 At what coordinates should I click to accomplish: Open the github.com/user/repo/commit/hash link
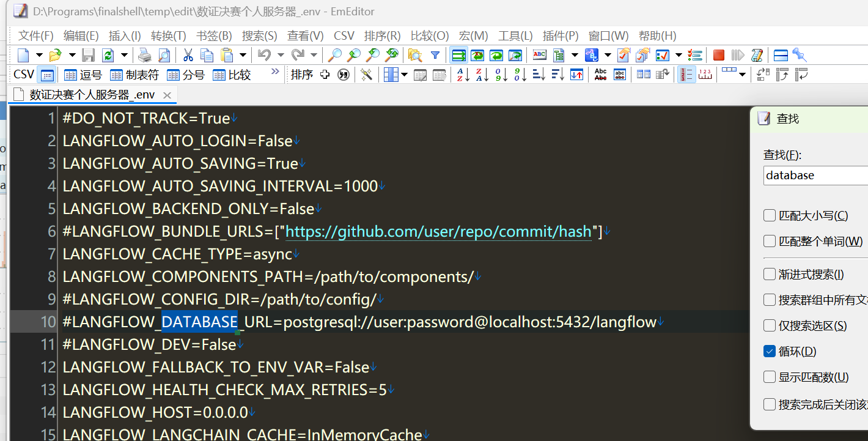click(438, 232)
